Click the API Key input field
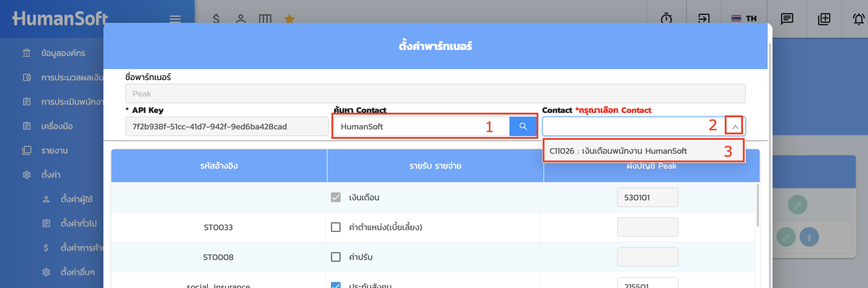Screen dimensions: 868x288 click(x=227, y=127)
